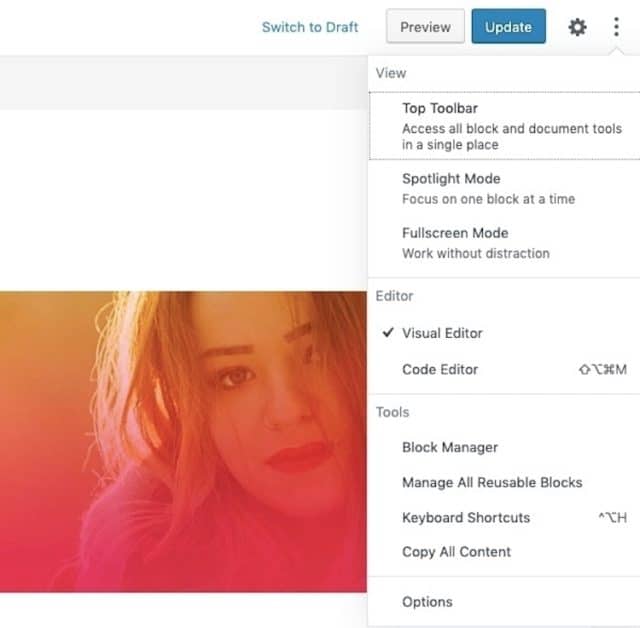Image resolution: width=640 pixels, height=628 pixels.
Task: Turn on Fullscreen Mode
Action: point(454,233)
